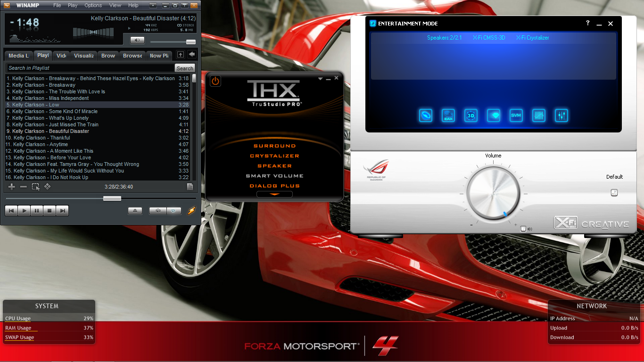
Task: Switch to the Visualization tab in Winamp
Action: point(84,56)
